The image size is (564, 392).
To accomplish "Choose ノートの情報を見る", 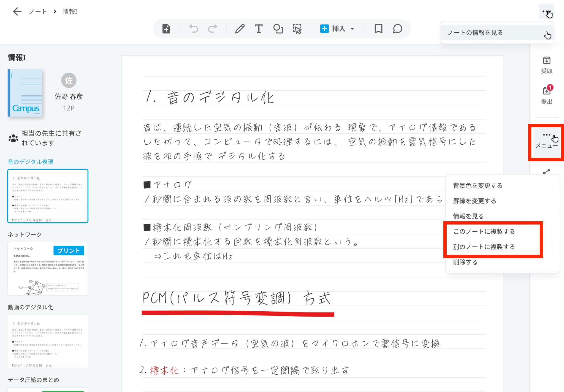I will (x=497, y=33).
